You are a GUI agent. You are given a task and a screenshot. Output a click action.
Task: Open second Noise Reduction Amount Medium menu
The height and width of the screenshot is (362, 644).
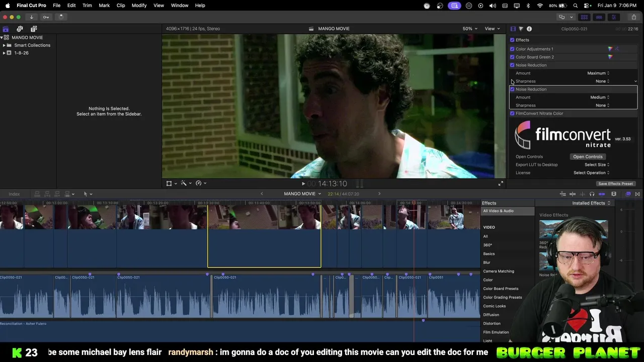pos(600,97)
